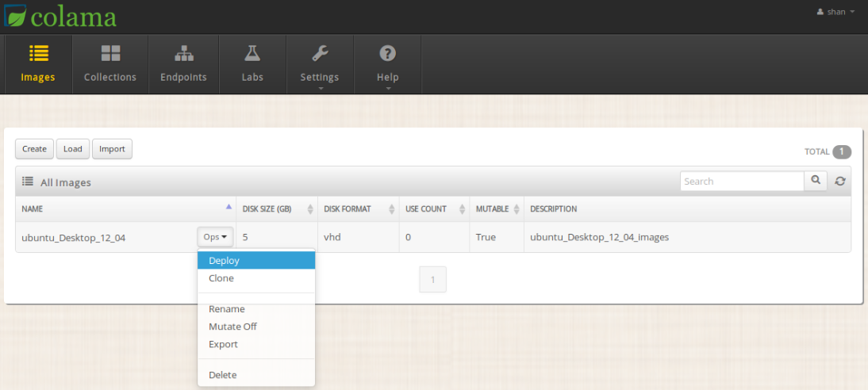Sort by DISK SIZE (GB) column

point(277,209)
